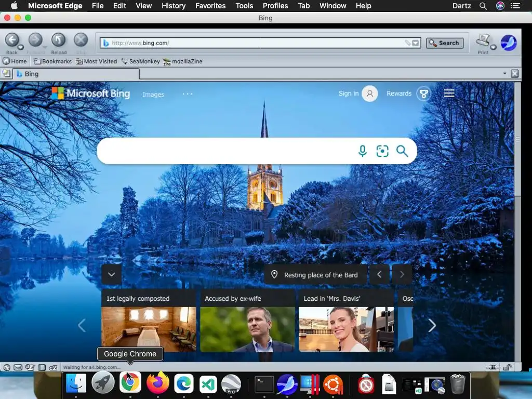Image resolution: width=532 pixels, height=399 pixels.
Task: Open the Most Visited bookmarks folder
Action: coord(96,61)
